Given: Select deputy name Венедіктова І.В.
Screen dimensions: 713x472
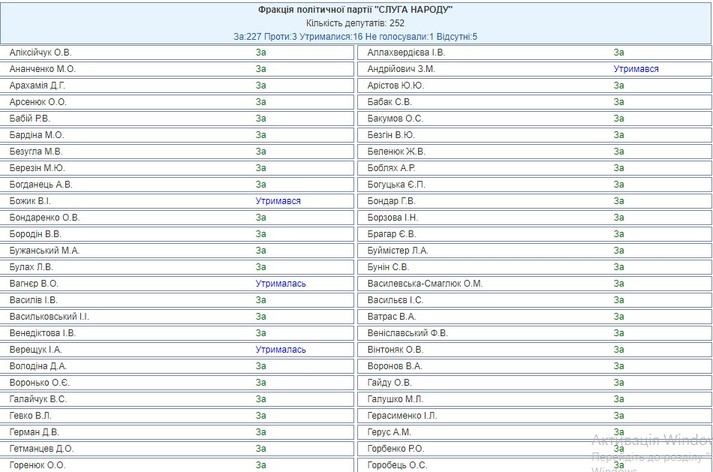Looking at the screenshot, I should (x=43, y=333).
